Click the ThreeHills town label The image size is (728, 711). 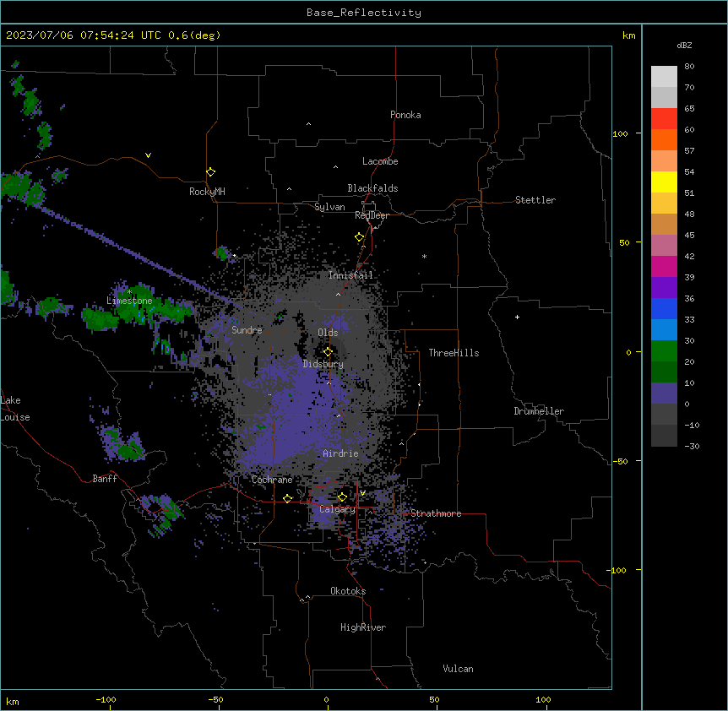point(454,353)
